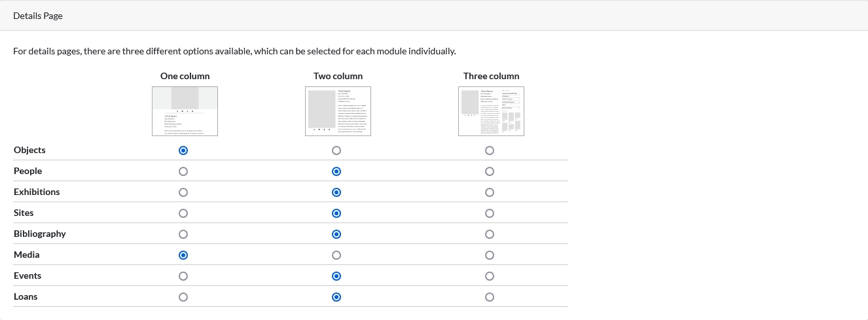The width and height of the screenshot is (868, 320).
Task: Select Three column for Media
Action: click(490, 255)
